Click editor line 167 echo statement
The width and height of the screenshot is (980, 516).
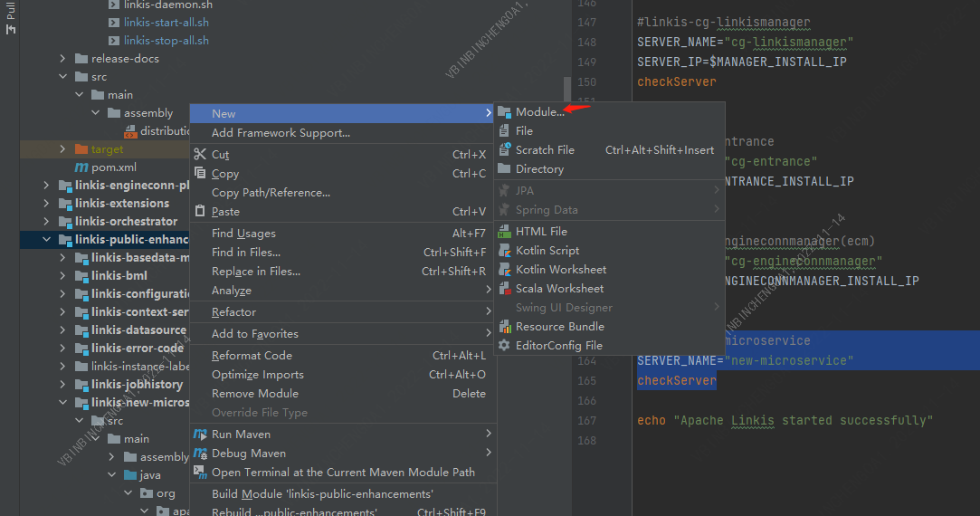click(784, 421)
